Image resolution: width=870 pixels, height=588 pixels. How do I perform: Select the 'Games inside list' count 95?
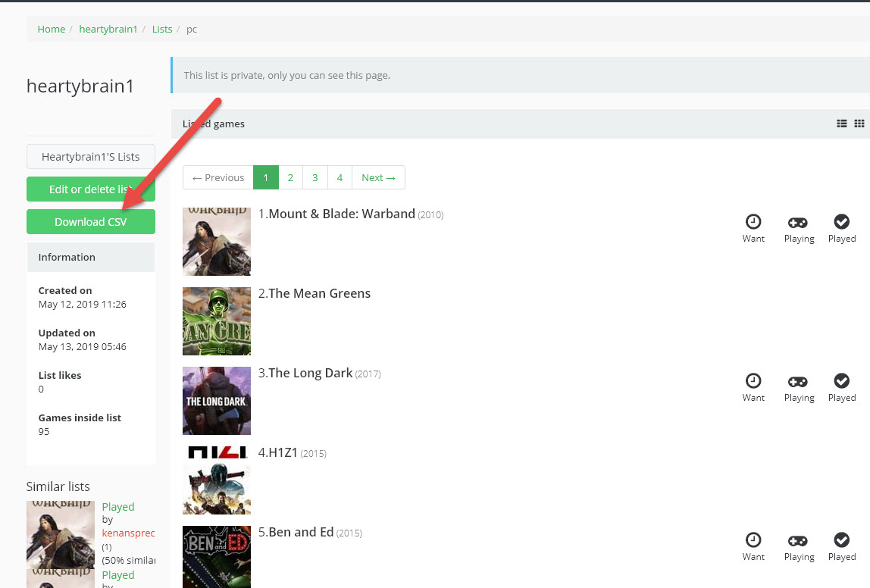44,432
